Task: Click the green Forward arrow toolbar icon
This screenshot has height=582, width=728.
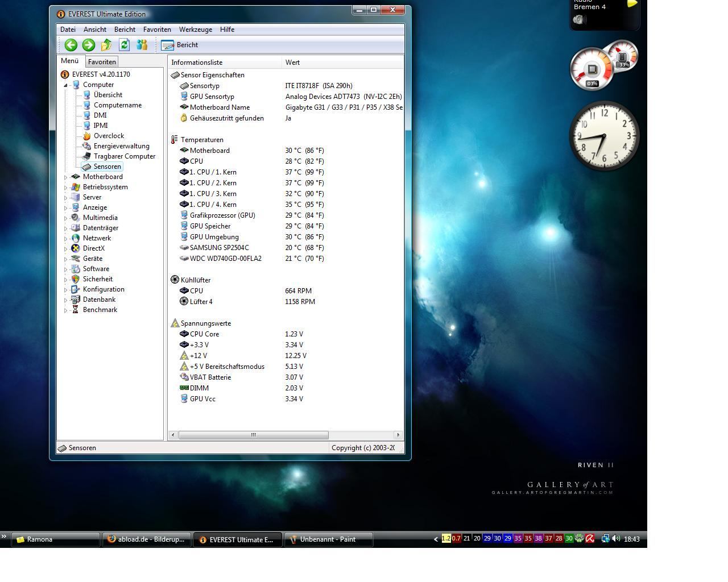Action: [88, 45]
